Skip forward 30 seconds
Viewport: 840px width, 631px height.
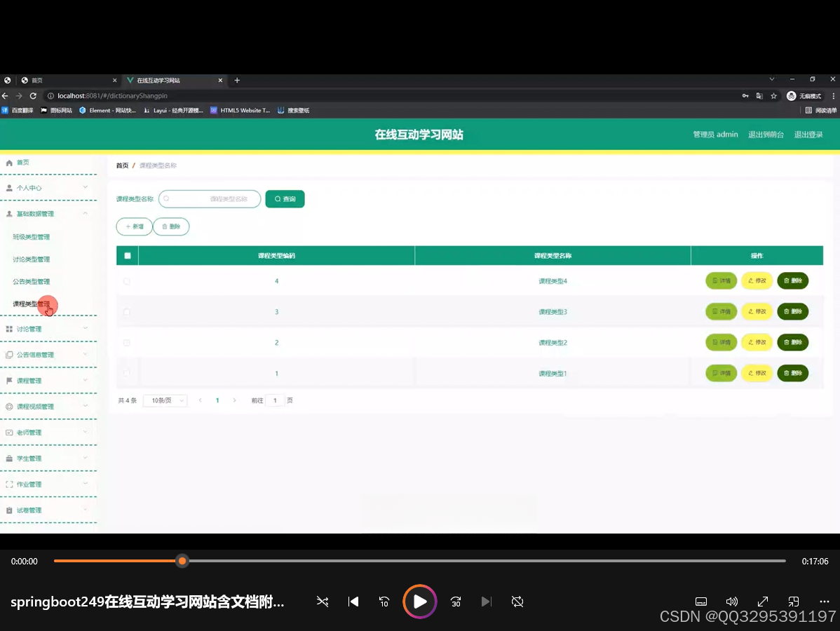pyautogui.click(x=456, y=602)
